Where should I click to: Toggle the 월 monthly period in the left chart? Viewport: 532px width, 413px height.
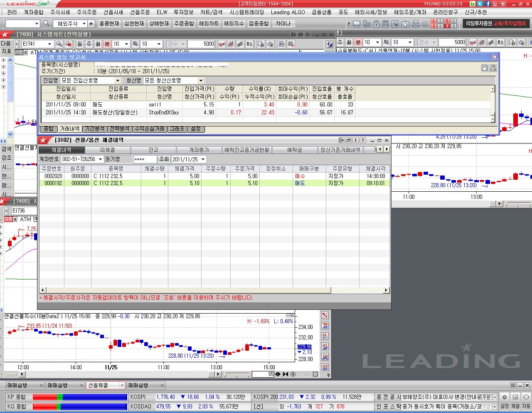[98, 44]
